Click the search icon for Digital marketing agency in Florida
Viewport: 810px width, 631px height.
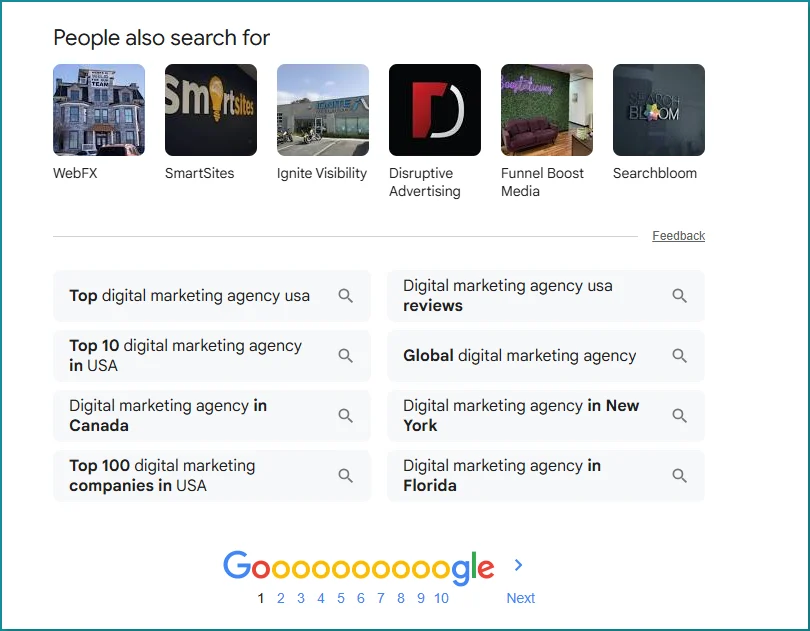click(680, 476)
